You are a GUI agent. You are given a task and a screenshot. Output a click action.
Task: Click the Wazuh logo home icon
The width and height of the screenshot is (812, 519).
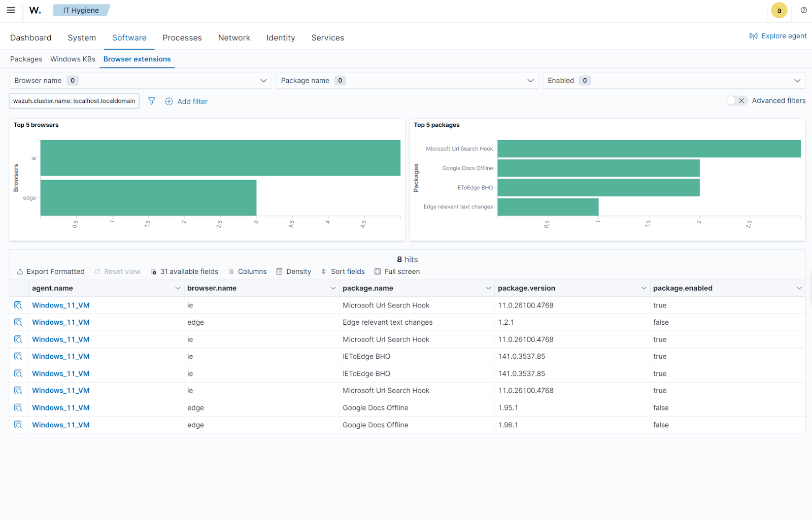(35, 10)
